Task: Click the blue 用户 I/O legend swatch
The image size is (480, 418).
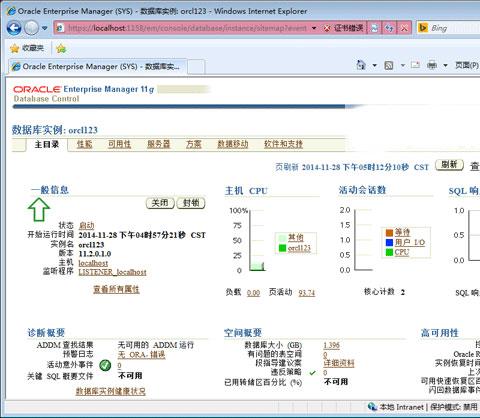Action: pos(389,242)
